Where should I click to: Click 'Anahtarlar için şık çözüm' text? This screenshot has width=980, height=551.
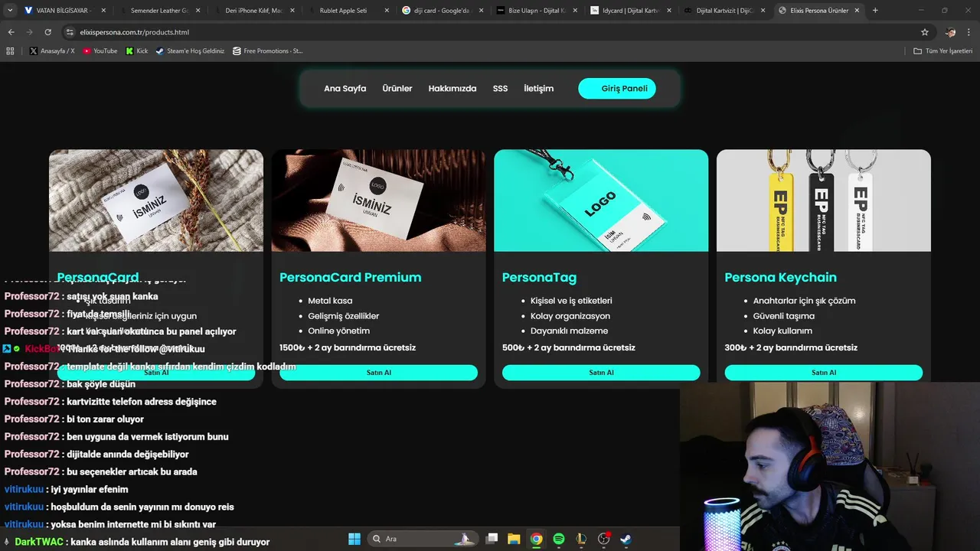pos(805,301)
